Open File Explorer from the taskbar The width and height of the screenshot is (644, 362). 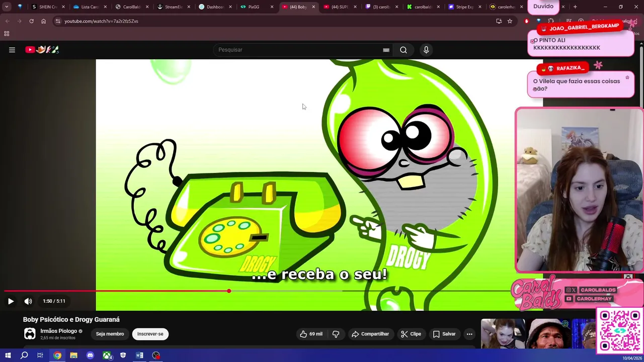tap(73, 355)
